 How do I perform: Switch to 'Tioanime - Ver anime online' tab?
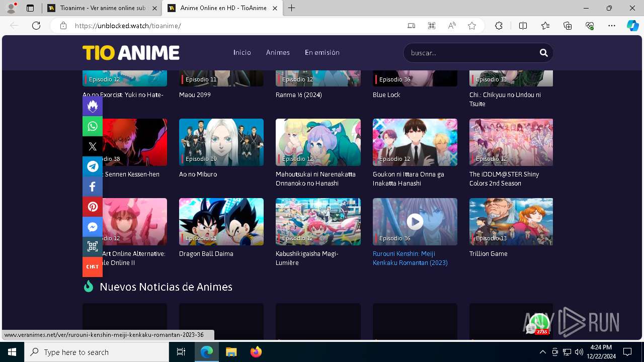pos(102,8)
